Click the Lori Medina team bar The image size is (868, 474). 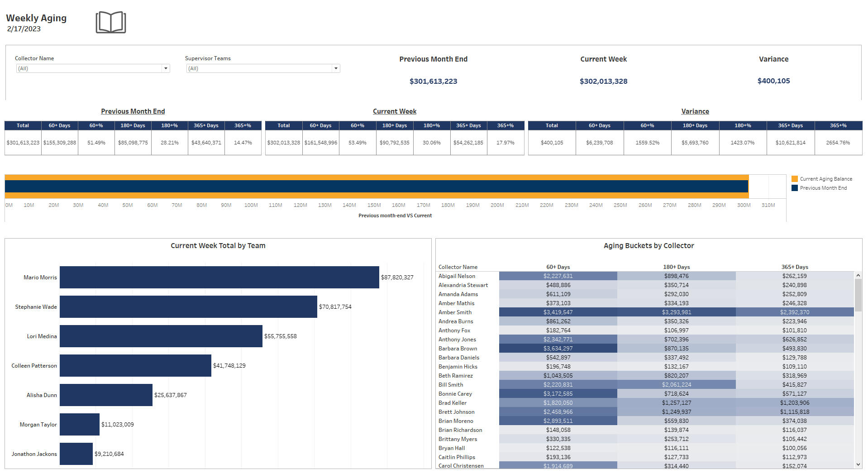point(161,336)
